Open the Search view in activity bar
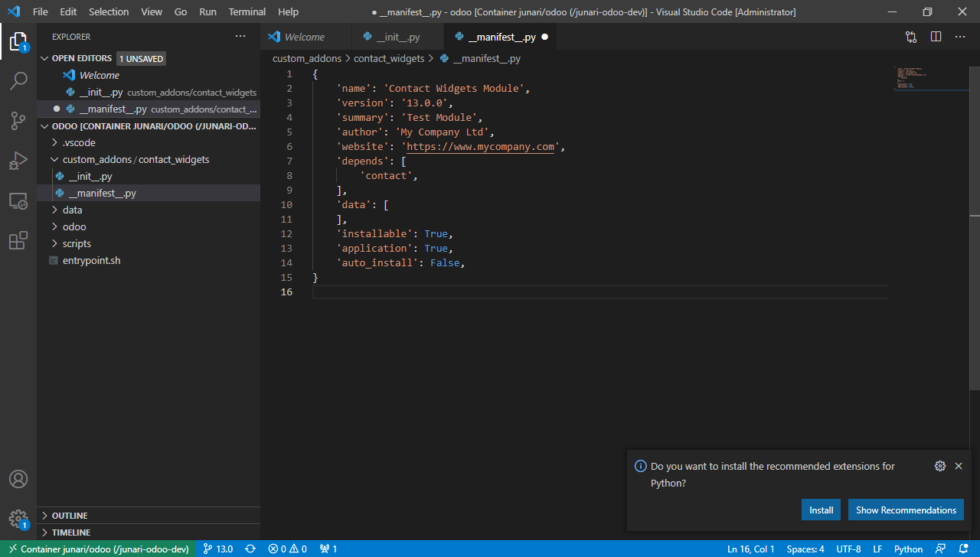Image resolution: width=980 pixels, height=557 pixels. [x=18, y=81]
